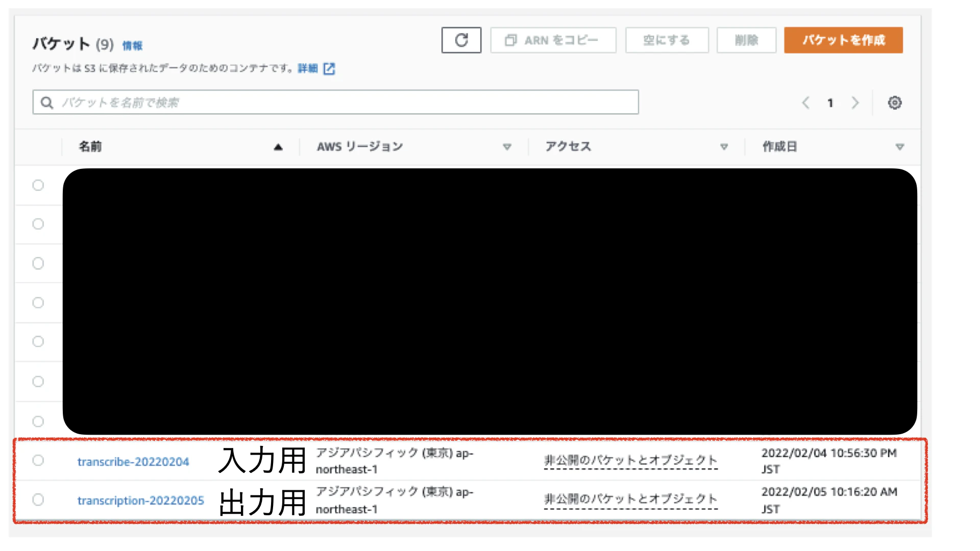Open the AWS リージョン filter dropdown
The height and width of the screenshot is (551, 980).
point(507,147)
